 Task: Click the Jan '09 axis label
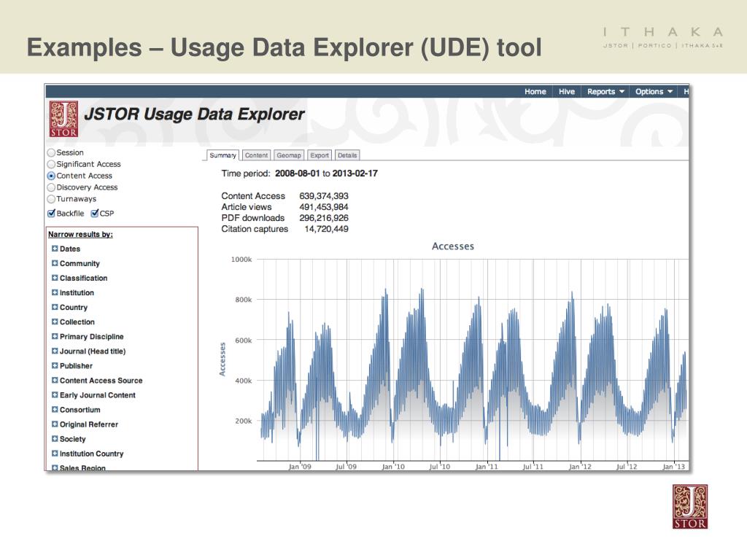(300, 467)
